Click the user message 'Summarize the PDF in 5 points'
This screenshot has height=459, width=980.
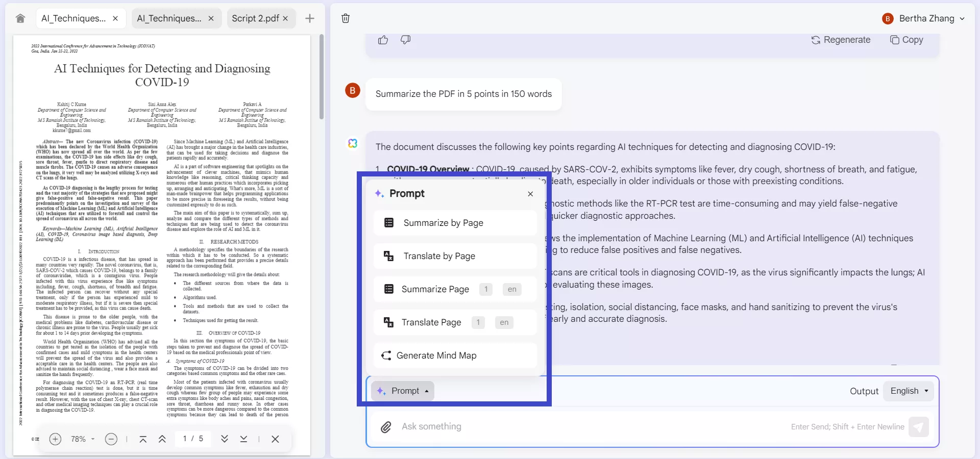(463, 94)
